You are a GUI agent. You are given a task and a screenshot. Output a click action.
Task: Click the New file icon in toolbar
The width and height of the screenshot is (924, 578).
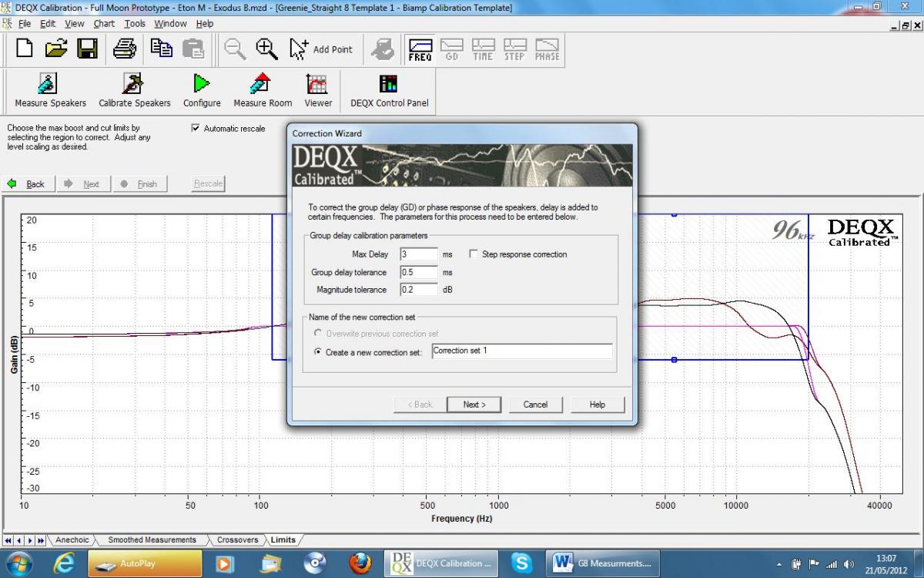point(25,49)
